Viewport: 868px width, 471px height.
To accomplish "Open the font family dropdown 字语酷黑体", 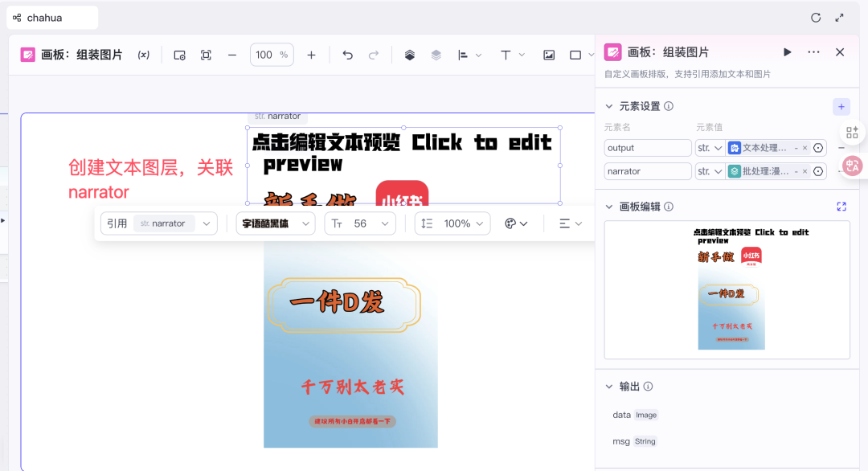I will (275, 223).
